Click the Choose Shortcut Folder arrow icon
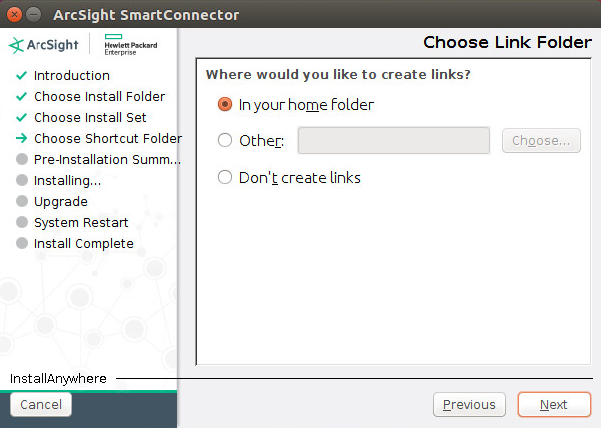Screen dimensions: 601x428 pyautogui.click(x=21, y=139)
